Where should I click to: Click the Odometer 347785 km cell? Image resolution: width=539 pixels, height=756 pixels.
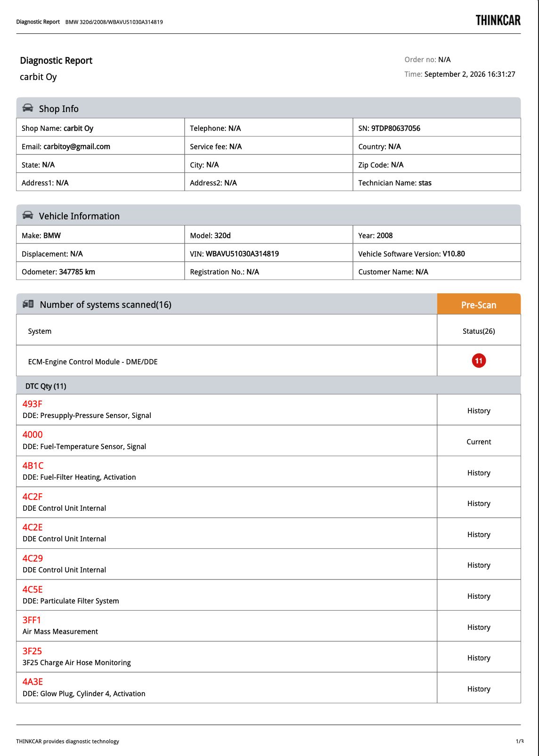(100, 272)
